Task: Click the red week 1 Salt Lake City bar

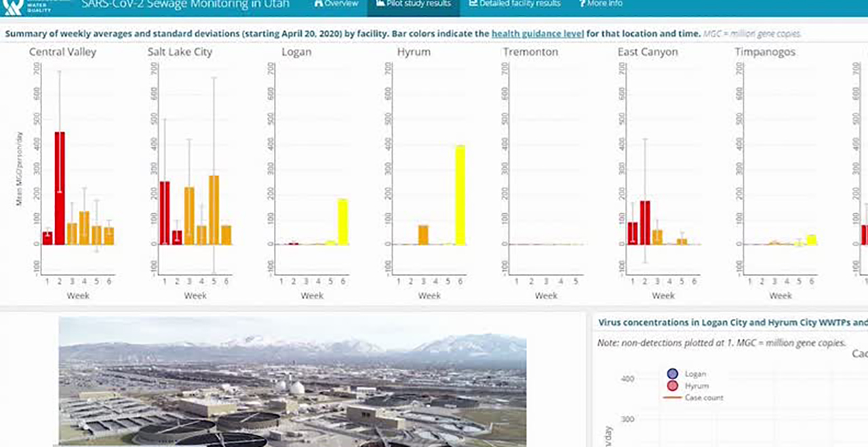Action: [x=165, y=213]
